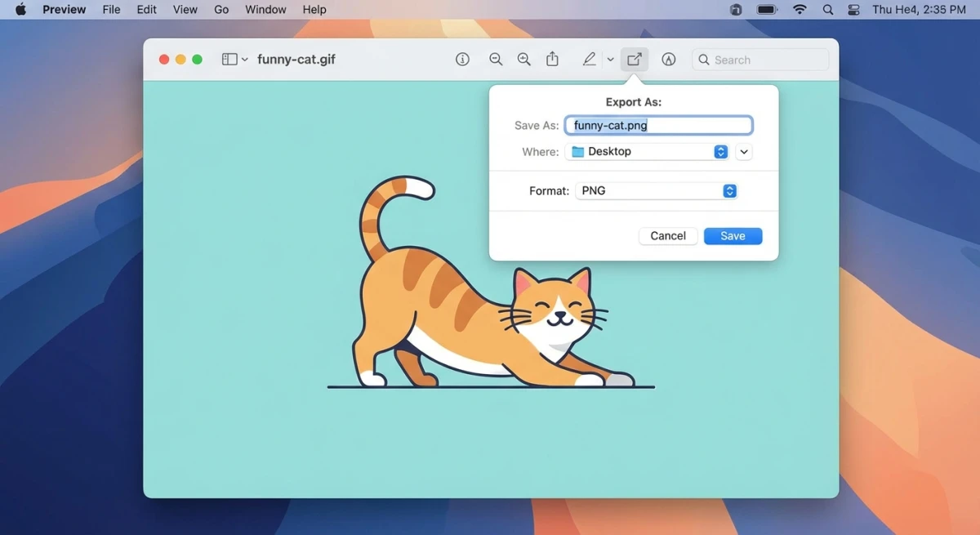Click the circled A annotate icon

point(669,60)
